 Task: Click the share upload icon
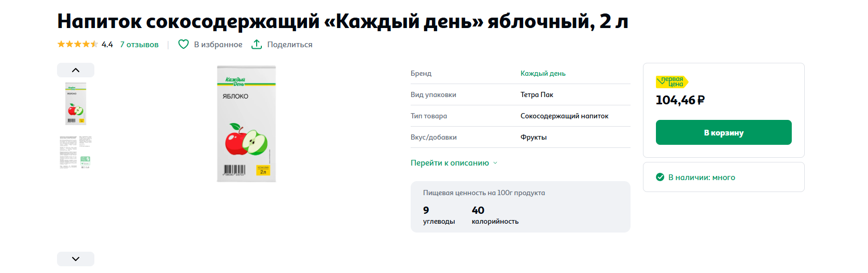click(x=257, y=44)
